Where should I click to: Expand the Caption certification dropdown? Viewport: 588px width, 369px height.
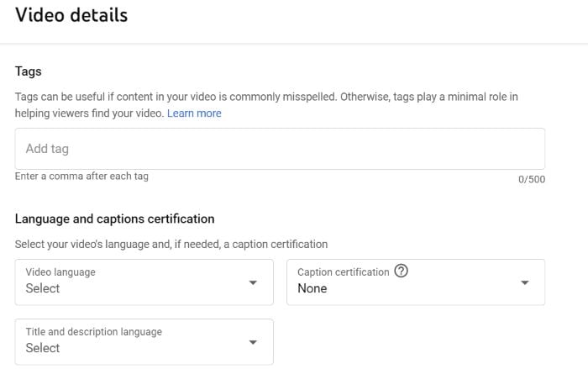pos(416,282)
